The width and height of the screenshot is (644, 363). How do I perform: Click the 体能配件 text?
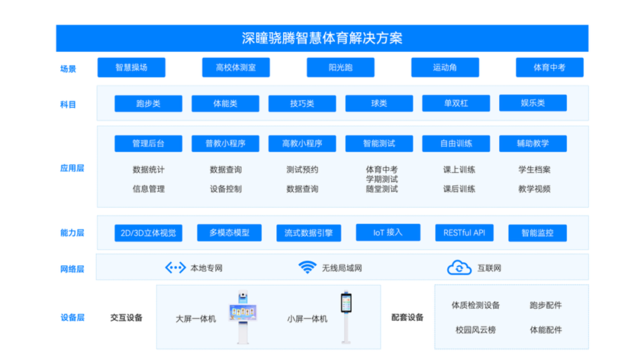pos(546,330)
